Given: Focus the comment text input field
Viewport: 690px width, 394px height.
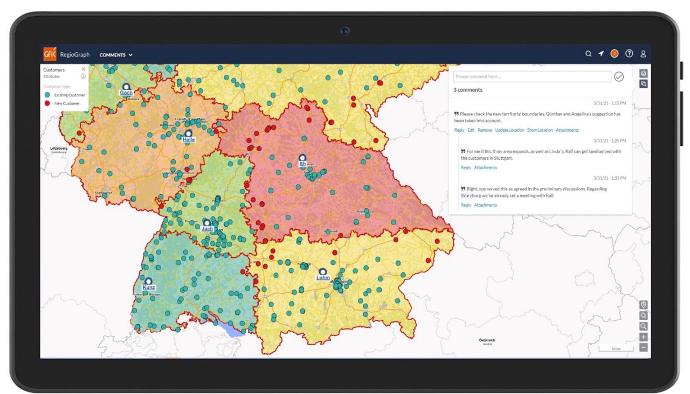Looking at the screenshot, I should click(x=532, y=77).
